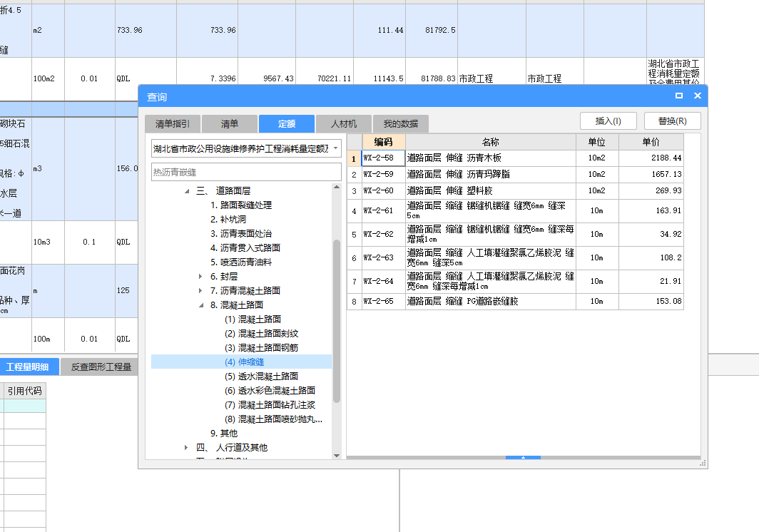759x532 pixels.
Task: Click tree scrollbar up arrow
Action: 337,187
